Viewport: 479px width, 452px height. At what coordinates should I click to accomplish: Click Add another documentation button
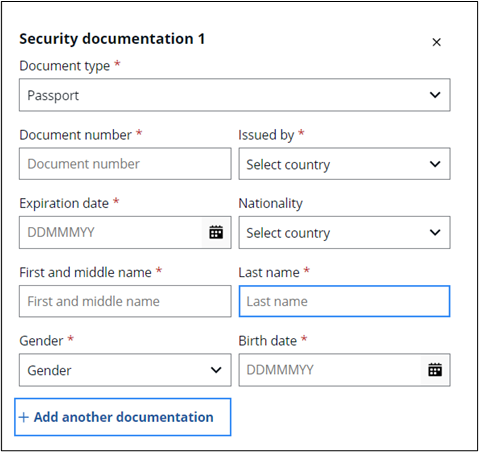tap(123, 417)
